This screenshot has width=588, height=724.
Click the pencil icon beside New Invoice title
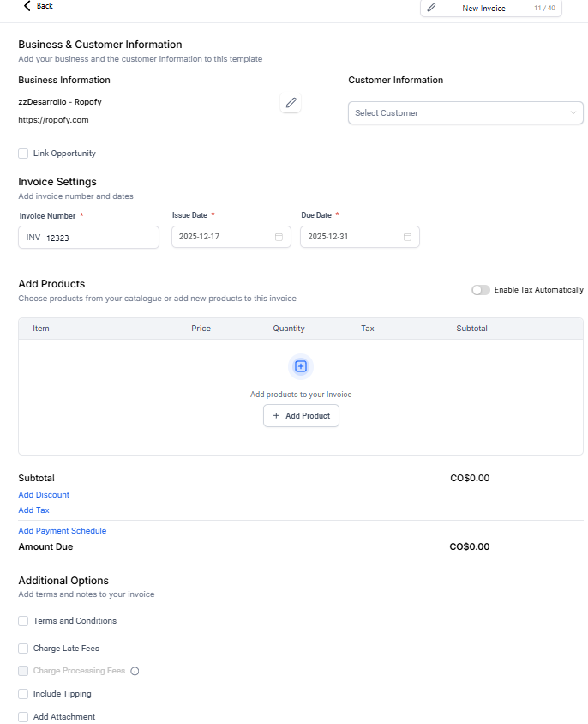[431, 8]
